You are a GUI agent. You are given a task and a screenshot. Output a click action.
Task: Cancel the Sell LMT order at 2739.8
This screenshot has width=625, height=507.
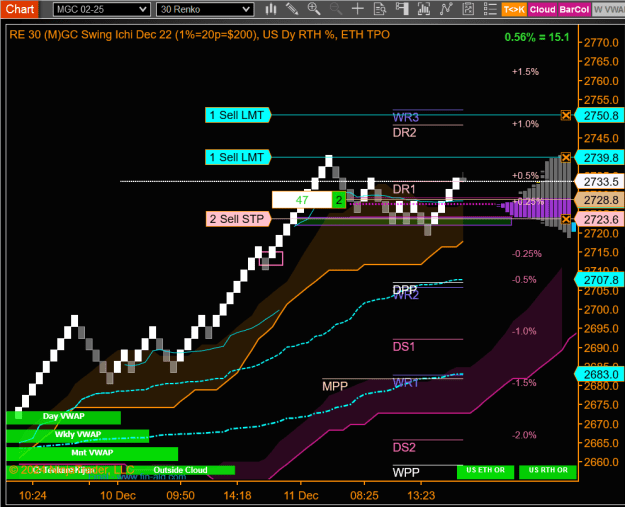(x=566, y=157)
